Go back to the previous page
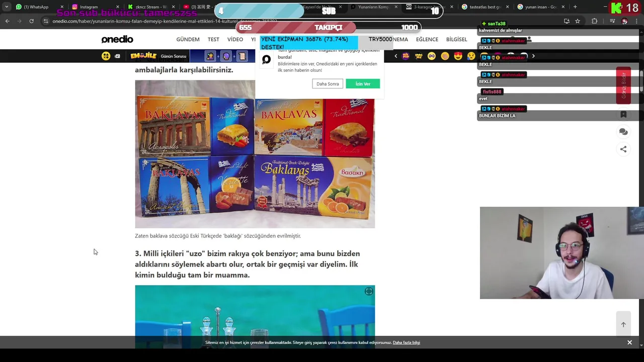Screen dimensions: 644x362 [x=7, y=21]
